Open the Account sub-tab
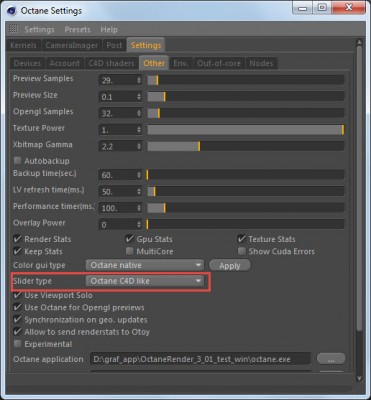Screen dimensions: 371x400 pyautogui.click(x=65, y=63)
